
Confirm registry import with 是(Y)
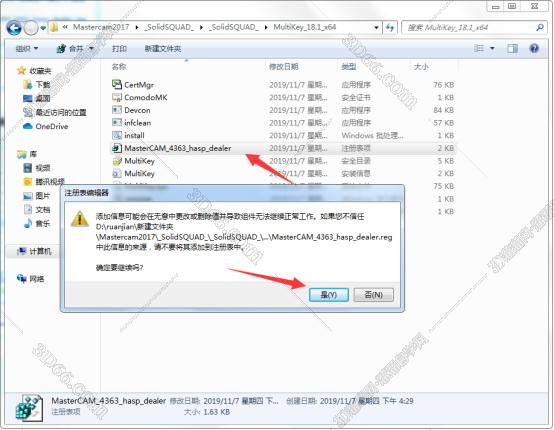pyautogui.click(x=329, y=295)
